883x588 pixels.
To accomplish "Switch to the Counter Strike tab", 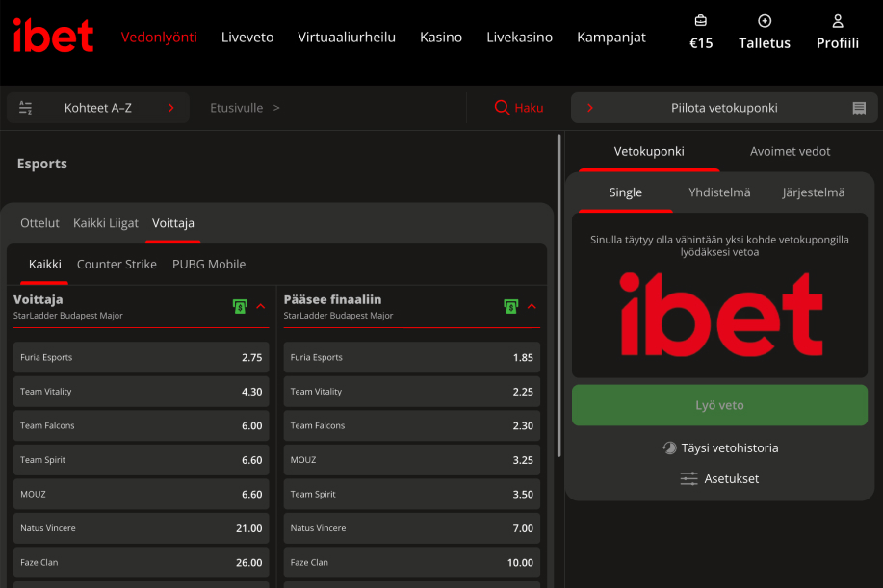I will pos(117,264).
